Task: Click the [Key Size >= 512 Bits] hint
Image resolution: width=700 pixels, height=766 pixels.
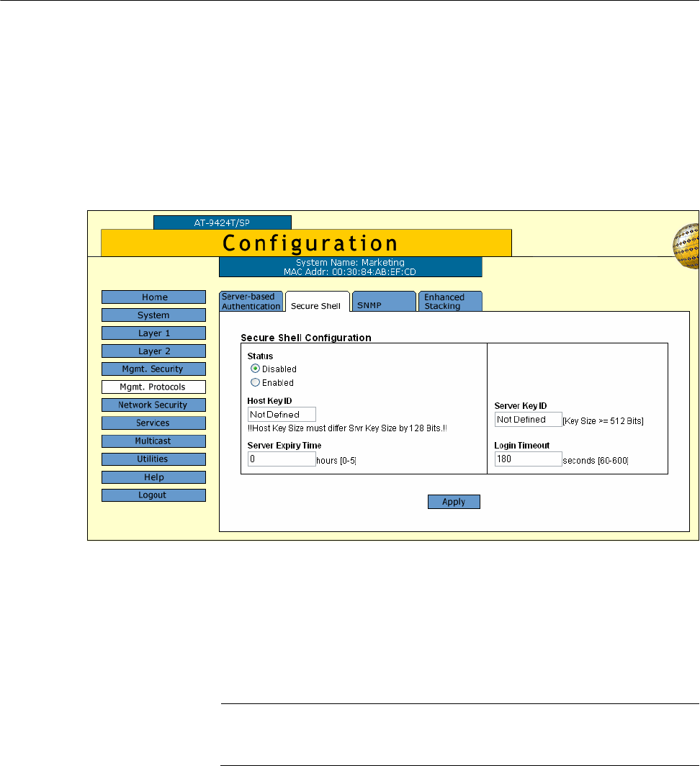Action: [603, 421]
